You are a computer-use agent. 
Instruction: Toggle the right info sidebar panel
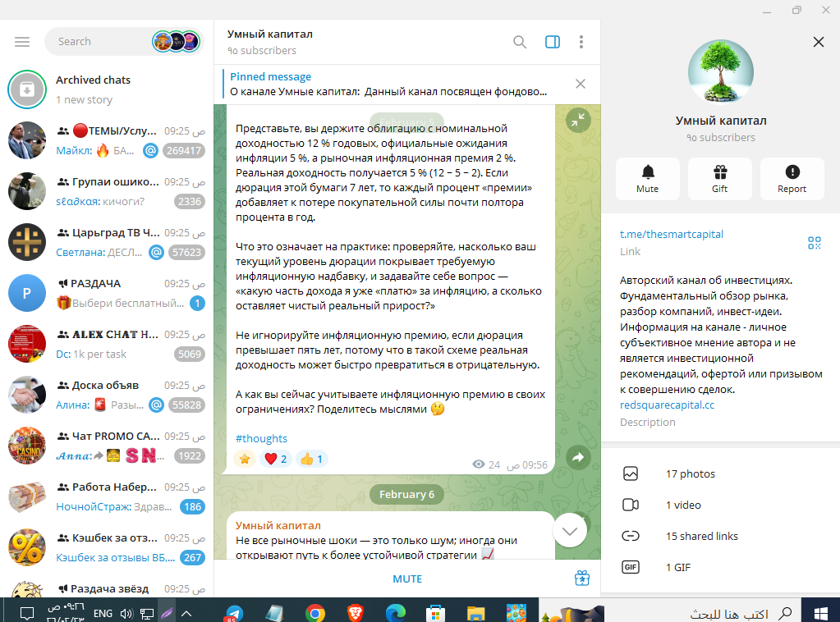point(553,42)
